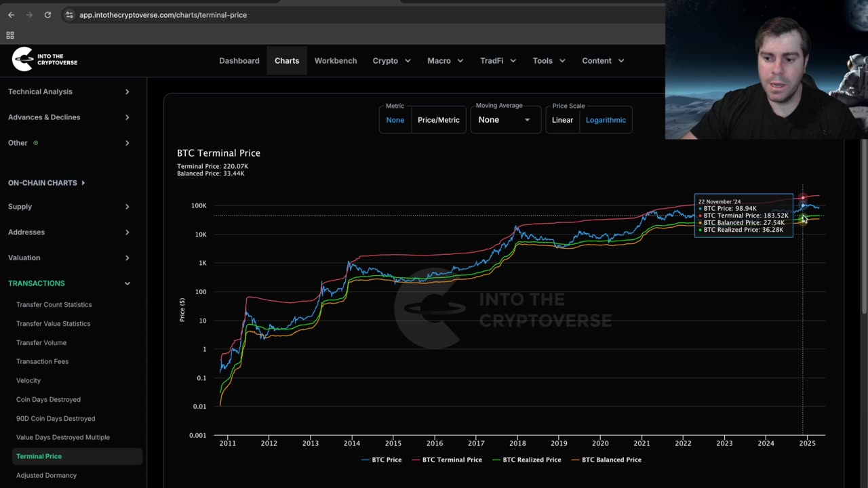Expand the Macro menu dropdown
This screenshot has height=488, width=868.
445,60
